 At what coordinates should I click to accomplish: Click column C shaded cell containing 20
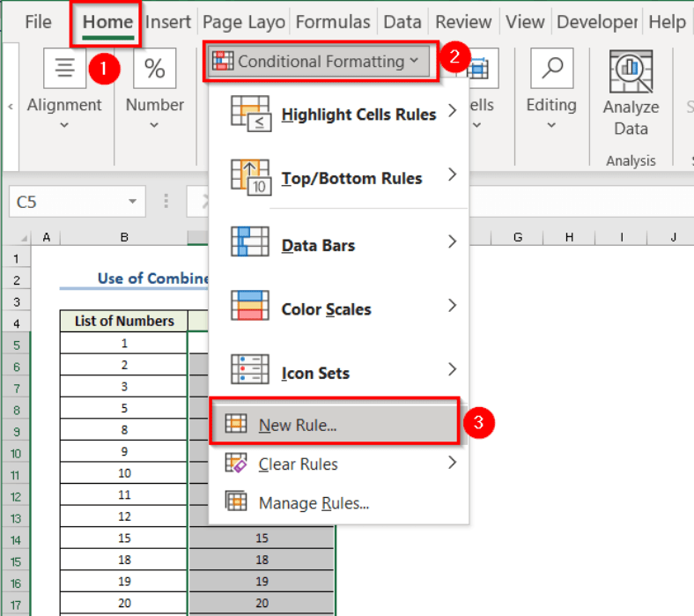[262, 603]
